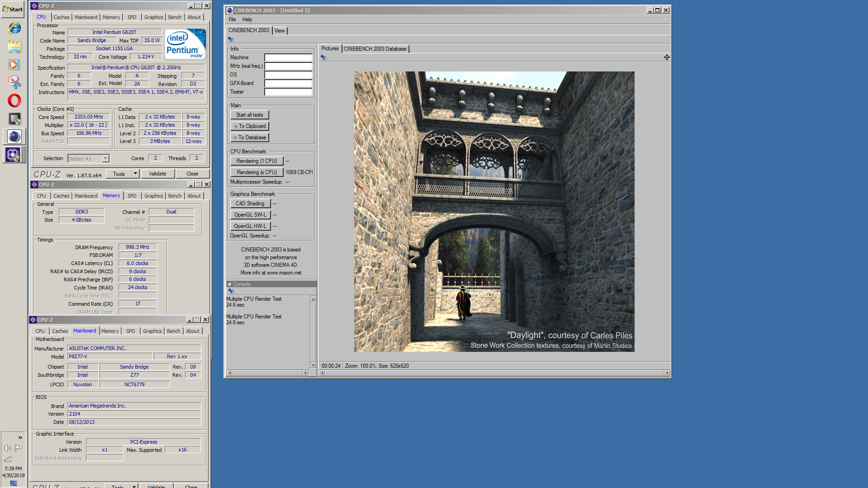Click the pin icon below the CINEBENCH 2003 tab

pos(231,39)
